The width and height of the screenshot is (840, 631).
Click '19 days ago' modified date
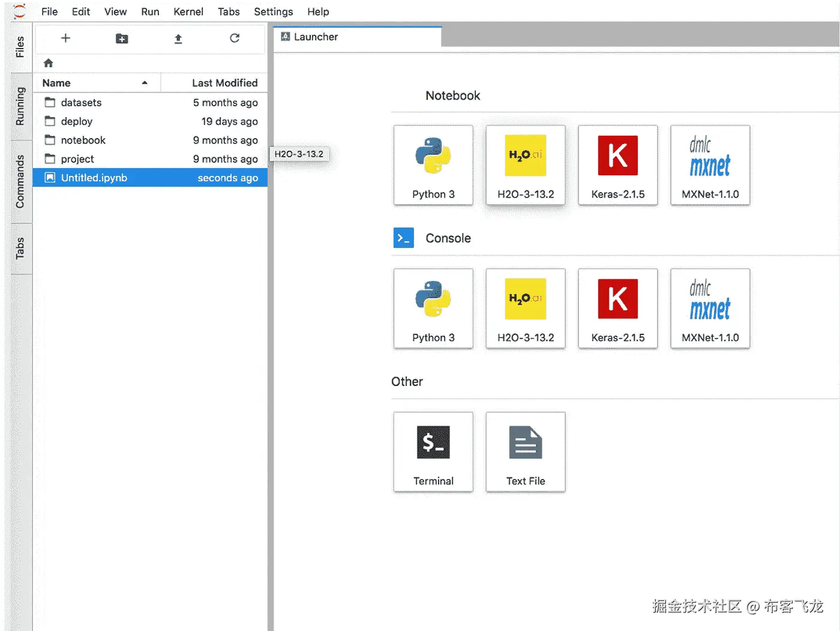(x=230, y=121)
